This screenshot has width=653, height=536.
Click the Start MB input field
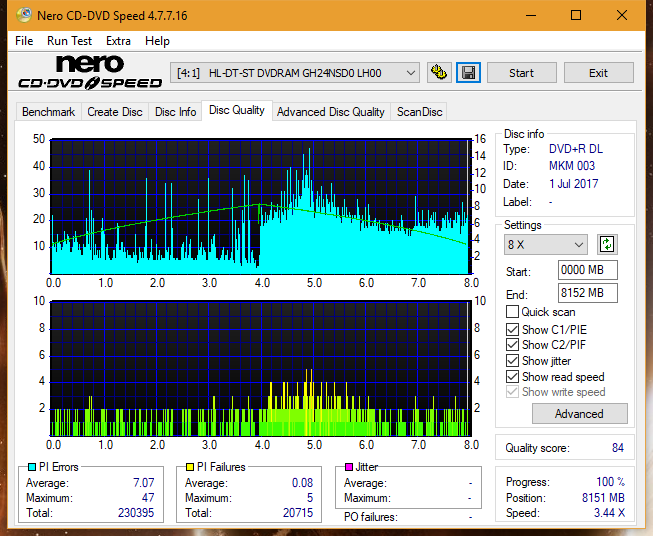tap(588, 270)
